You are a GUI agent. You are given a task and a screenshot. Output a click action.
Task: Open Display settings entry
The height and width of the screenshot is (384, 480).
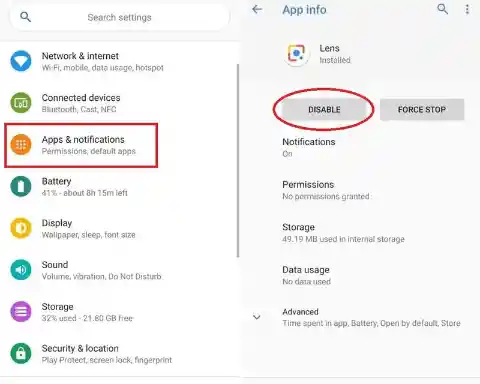(x=120, y=228)
